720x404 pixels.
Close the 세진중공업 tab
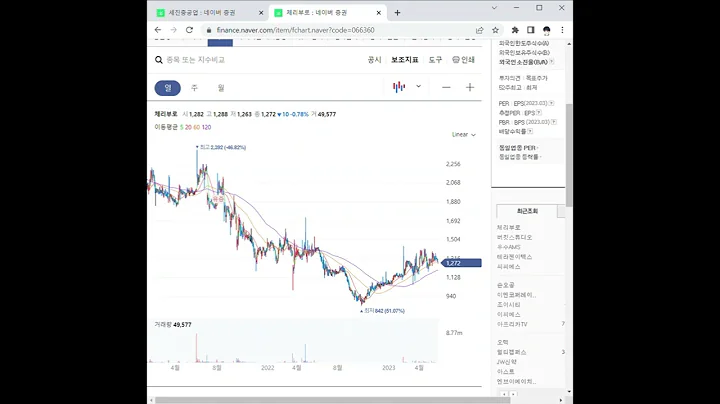(x=261, y=13)
